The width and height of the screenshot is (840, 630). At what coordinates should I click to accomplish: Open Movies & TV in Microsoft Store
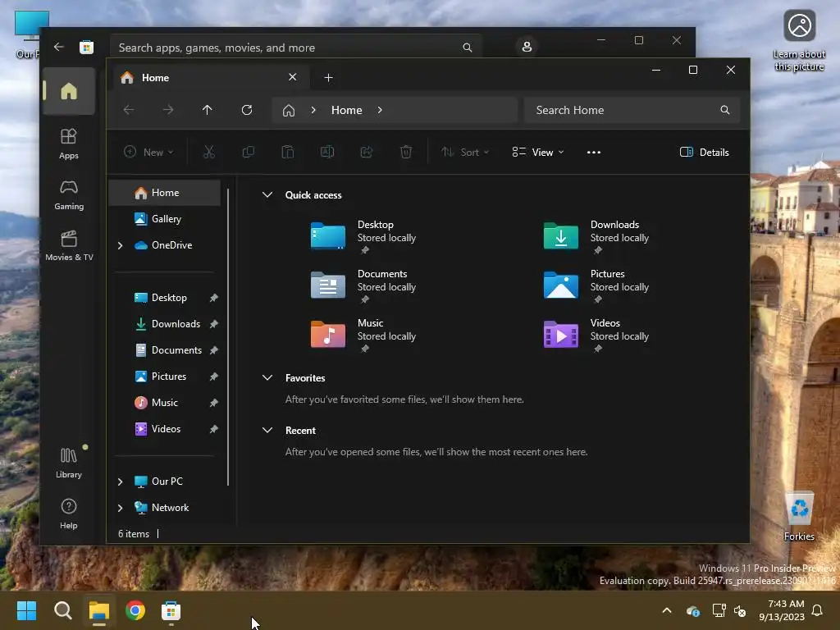pos(69,246)
